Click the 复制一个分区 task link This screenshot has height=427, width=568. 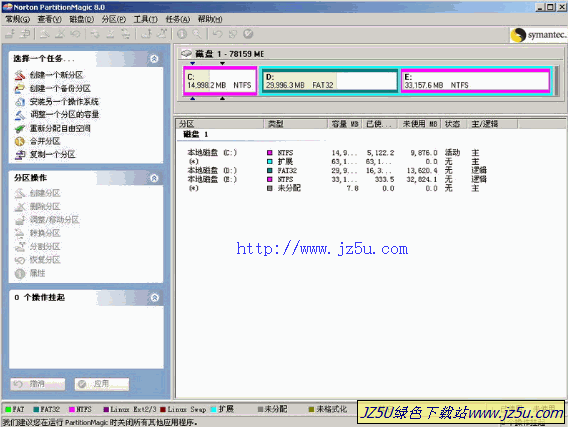[x=53, y=155]
